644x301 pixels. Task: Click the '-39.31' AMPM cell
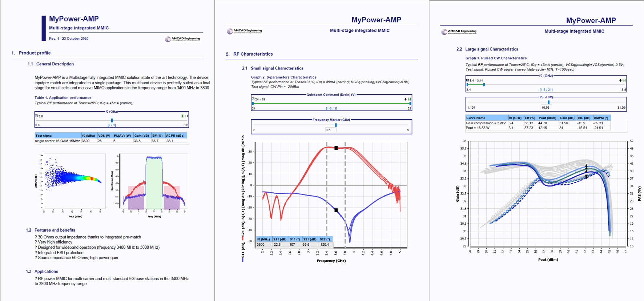[601, 123]
